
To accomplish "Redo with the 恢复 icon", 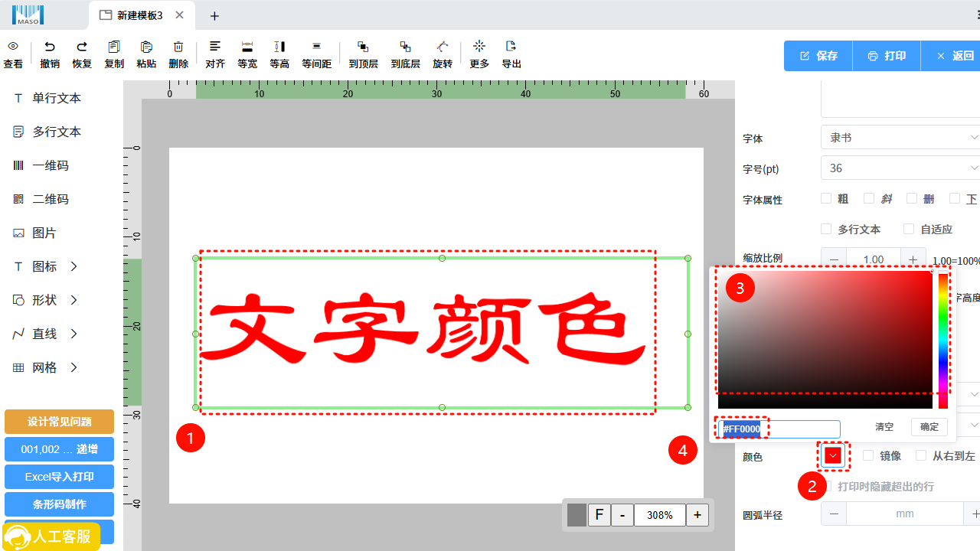I will [82, 47].
